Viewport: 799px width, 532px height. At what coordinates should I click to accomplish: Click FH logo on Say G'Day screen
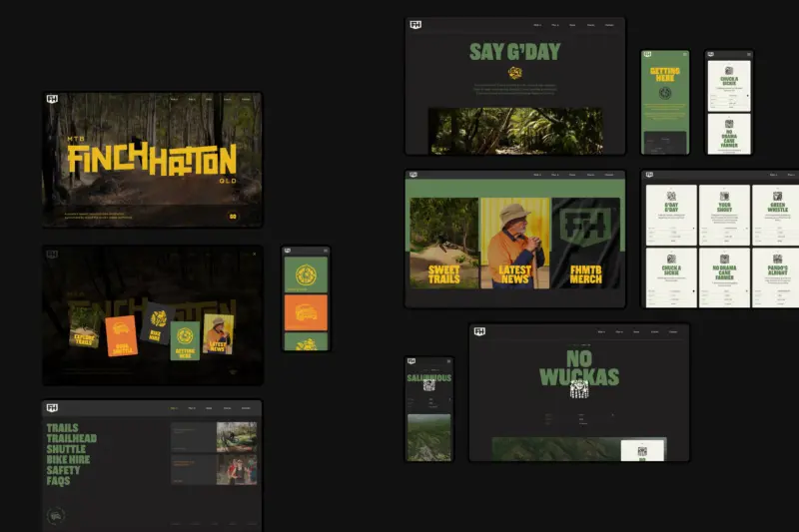415,24
